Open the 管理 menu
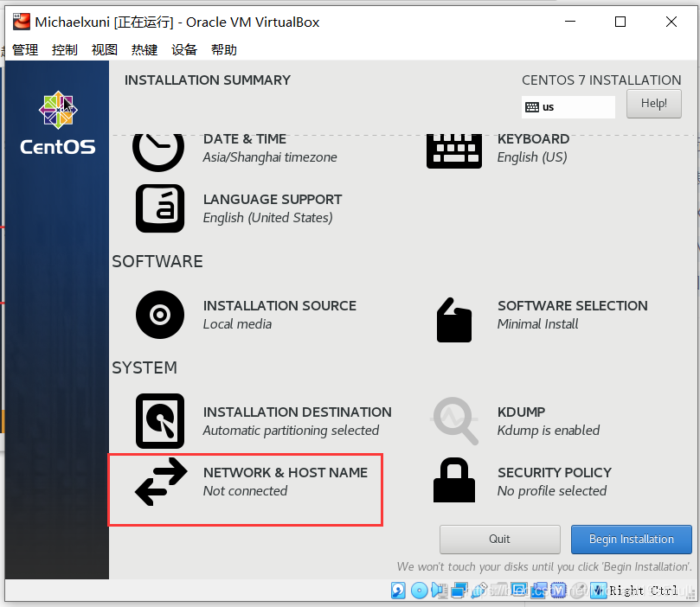The width and height of the screenshot is (700, 607). coord(25,49)
